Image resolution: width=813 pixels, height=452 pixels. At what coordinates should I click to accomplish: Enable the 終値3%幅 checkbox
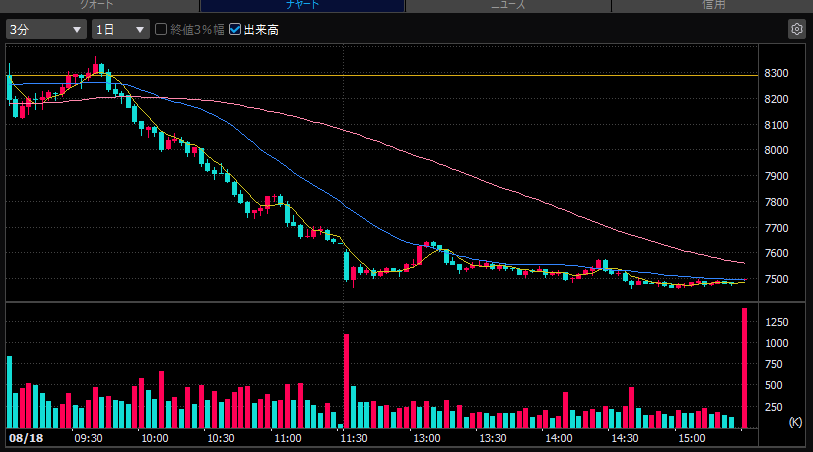161,29
